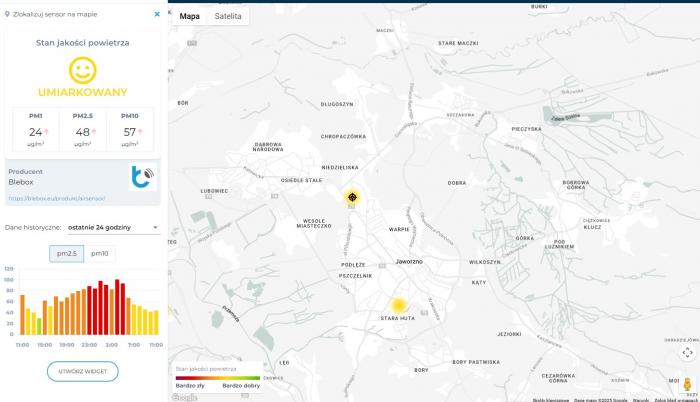
Task: Switch to the Satelita map view
Action: click(x=228, y=16)
